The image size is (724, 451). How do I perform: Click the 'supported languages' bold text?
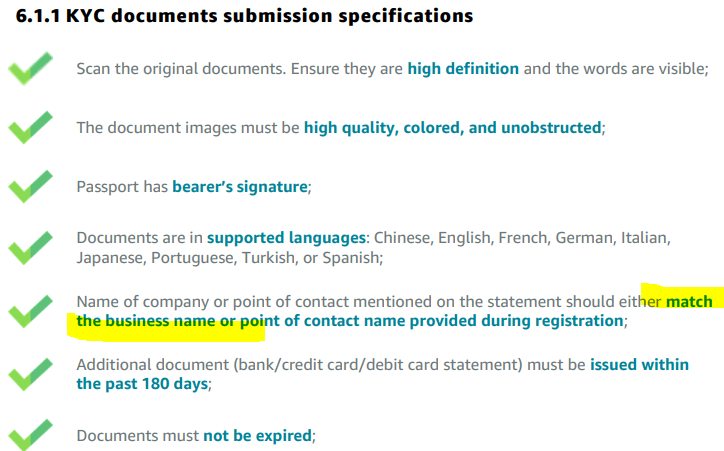(286, 238)
